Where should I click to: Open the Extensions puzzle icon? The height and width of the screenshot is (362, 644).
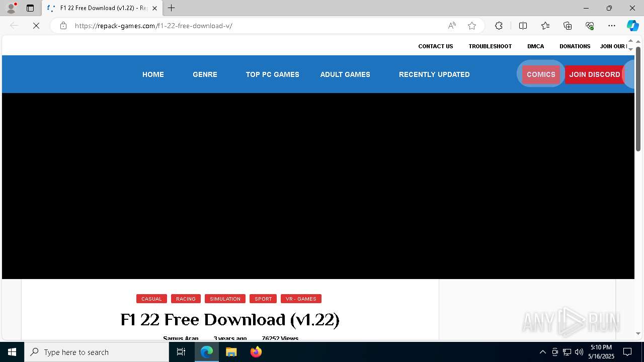tap(499, 26)
